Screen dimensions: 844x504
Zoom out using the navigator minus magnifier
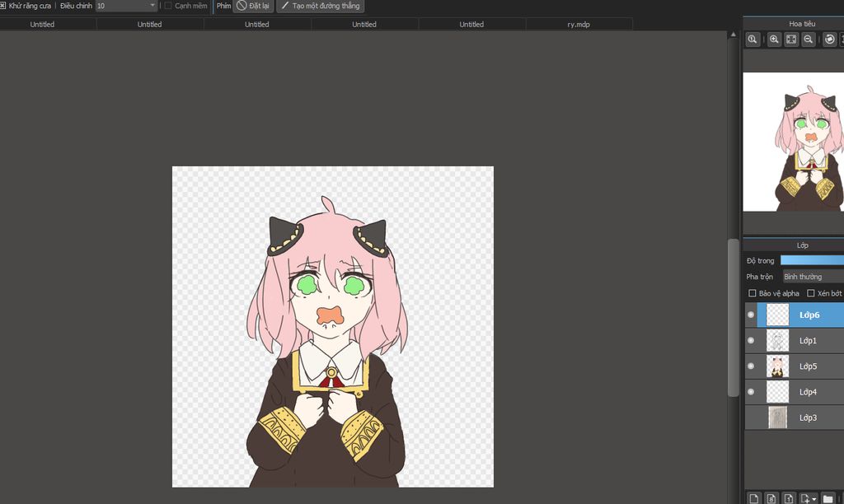click(809, 40)
